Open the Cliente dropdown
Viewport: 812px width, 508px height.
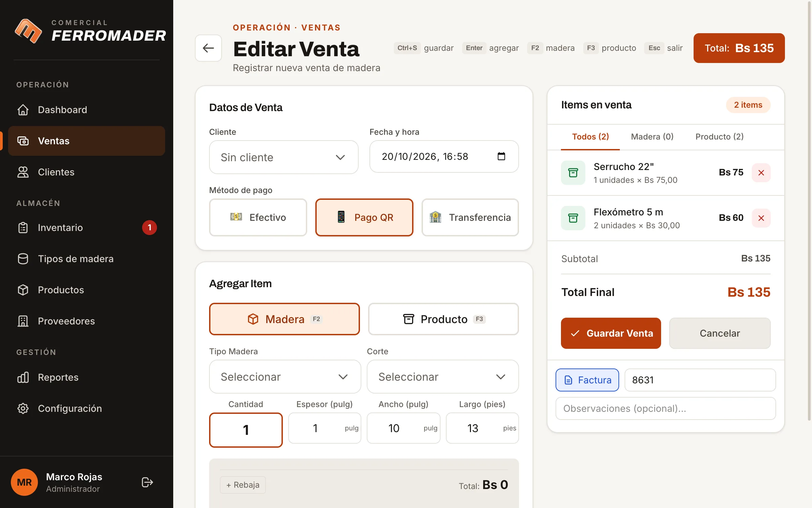(x=284, y=157)
